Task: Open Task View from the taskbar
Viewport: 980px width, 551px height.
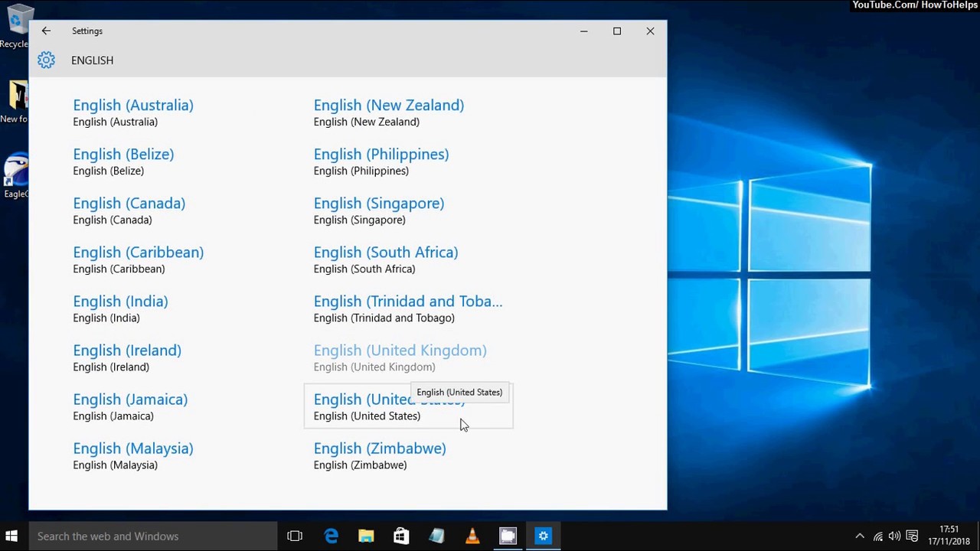Action: (x=295, y=536)
